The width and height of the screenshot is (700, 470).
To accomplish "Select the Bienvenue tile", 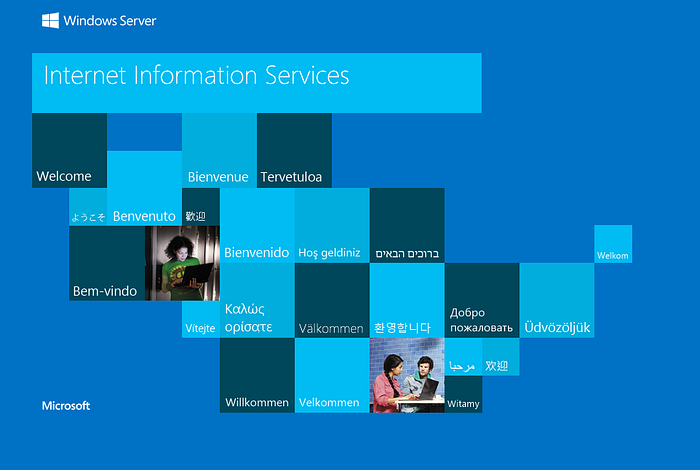I will pos(219,150).
